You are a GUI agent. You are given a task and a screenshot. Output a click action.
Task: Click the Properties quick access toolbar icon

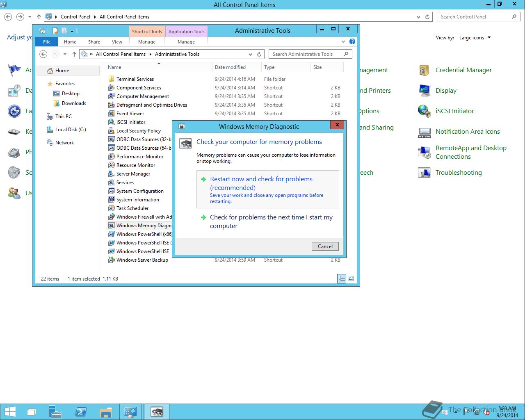[x=55, y=31]
